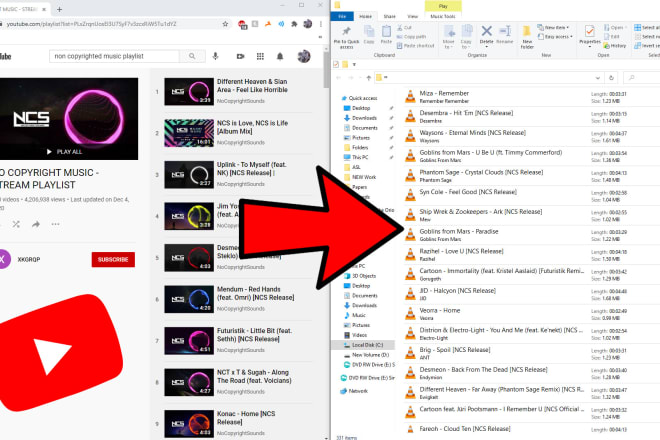The image size is (660, 440).
Task: Click Rename in the Explorer ribbon
Action: (505, 35)
